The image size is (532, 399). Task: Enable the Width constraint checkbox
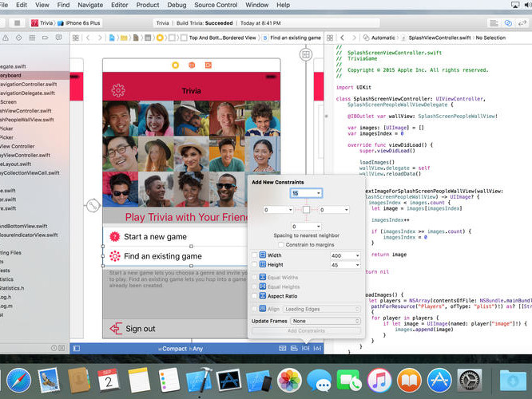pos(255,255)
